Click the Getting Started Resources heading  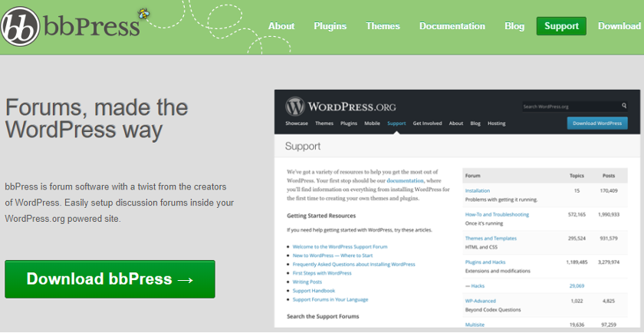[x=321, y=216]
